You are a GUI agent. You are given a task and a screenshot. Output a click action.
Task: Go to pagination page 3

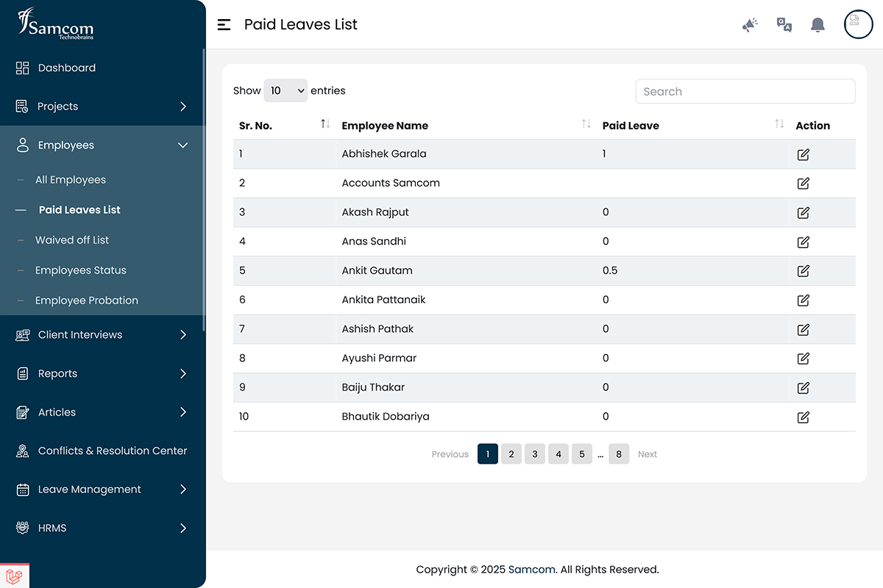(x=535, y=454)
